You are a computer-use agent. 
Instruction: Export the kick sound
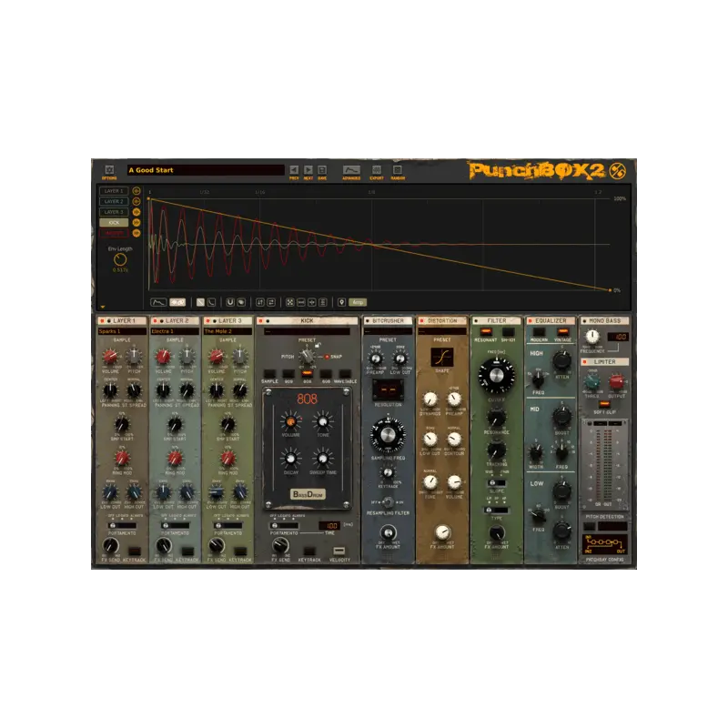(x=377, y=170)
